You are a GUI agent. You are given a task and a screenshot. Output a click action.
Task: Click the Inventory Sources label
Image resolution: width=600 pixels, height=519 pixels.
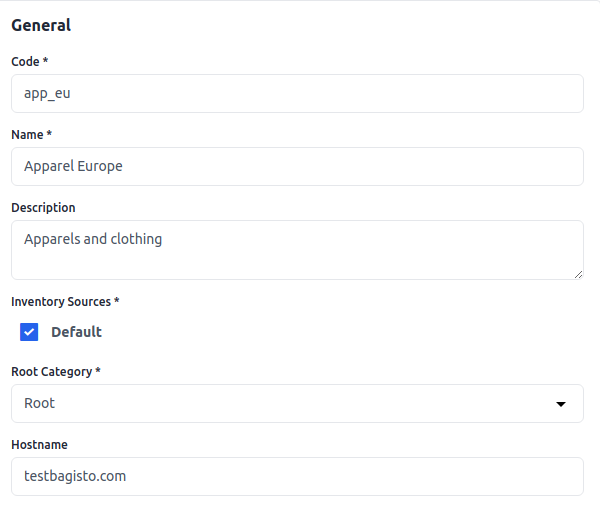[x=65, y=301]
